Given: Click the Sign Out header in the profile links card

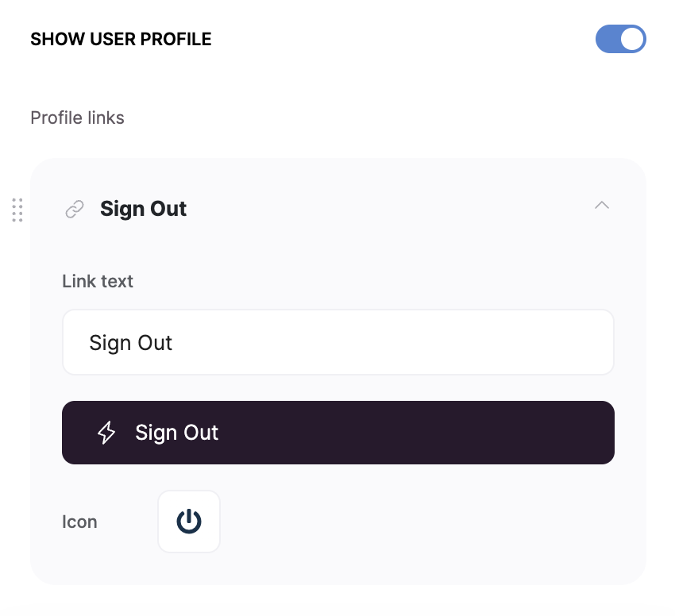Looking at the screenshot, I should (x=143, y=208).
